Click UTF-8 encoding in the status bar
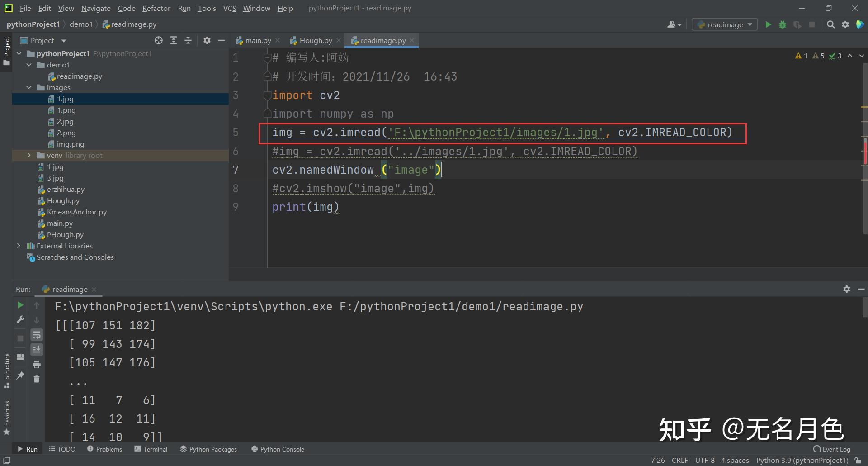868x466 pixels. 704,460
